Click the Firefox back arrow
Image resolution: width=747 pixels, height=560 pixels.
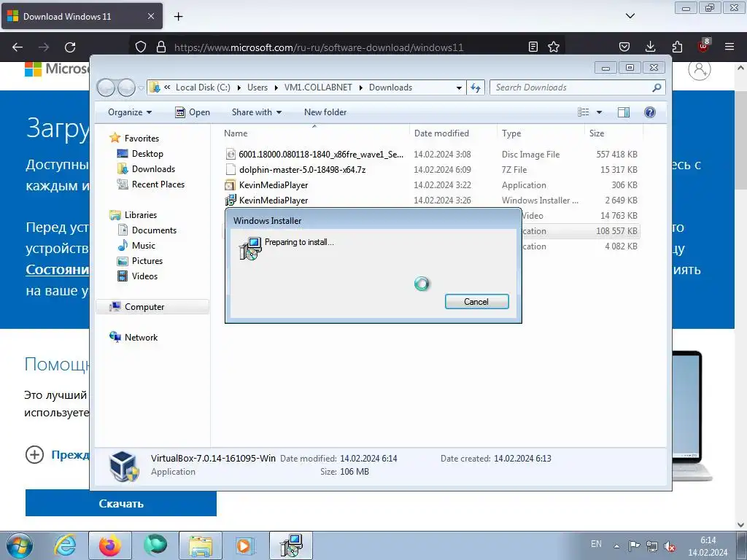[18, 47]
